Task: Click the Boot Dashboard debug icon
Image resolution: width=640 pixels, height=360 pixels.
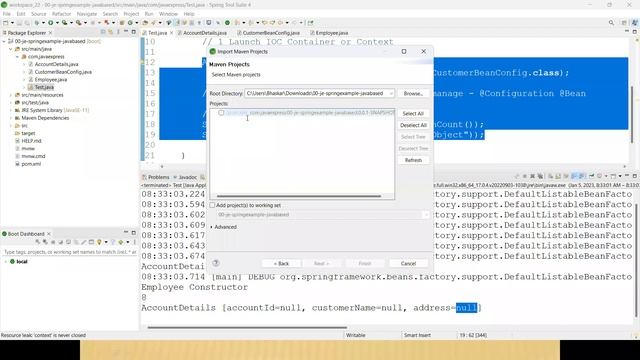Action: [x=45, y=242]
